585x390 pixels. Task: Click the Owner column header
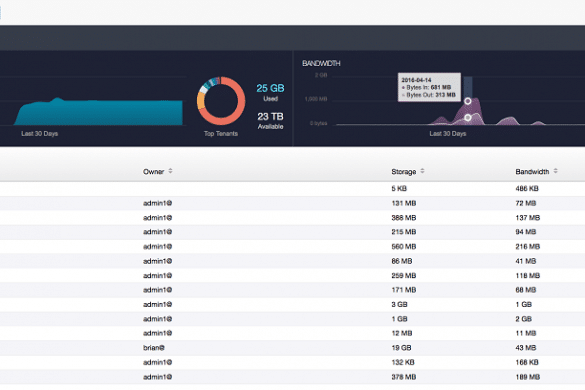coord(153,172)
